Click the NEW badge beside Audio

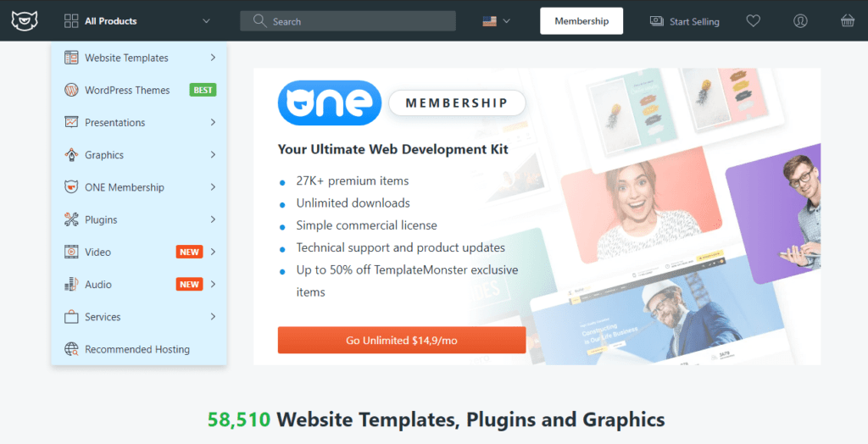(189, 284)
